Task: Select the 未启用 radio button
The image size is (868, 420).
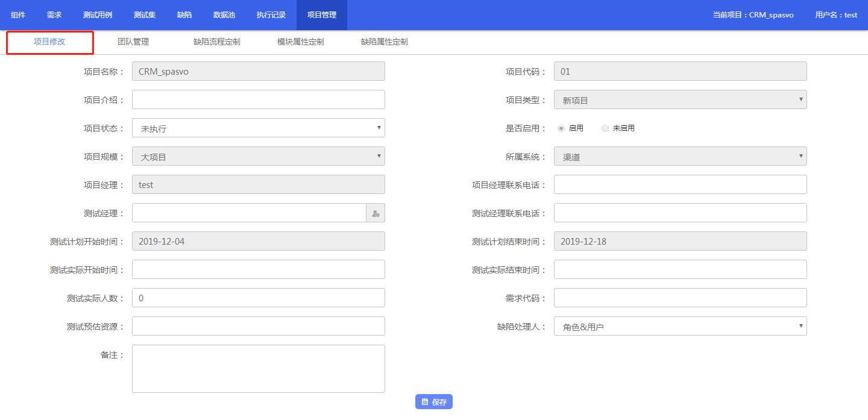Action: click(x=605, y=128)
